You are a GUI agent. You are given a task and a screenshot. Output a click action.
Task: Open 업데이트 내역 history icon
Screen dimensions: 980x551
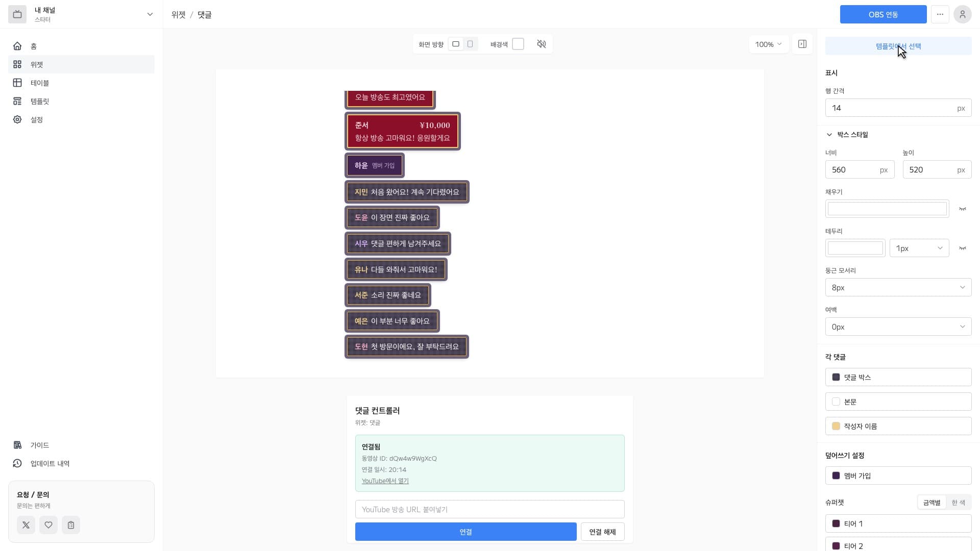17,463
